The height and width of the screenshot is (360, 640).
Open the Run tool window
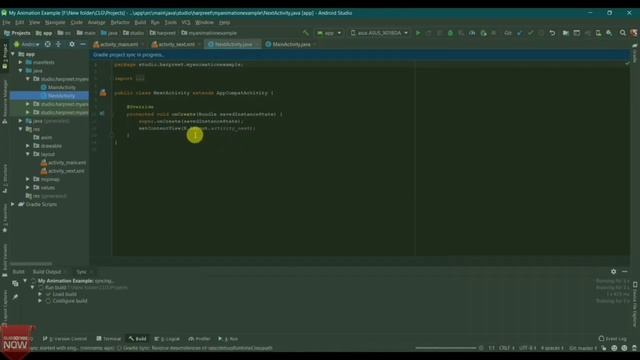click(228, 339)
